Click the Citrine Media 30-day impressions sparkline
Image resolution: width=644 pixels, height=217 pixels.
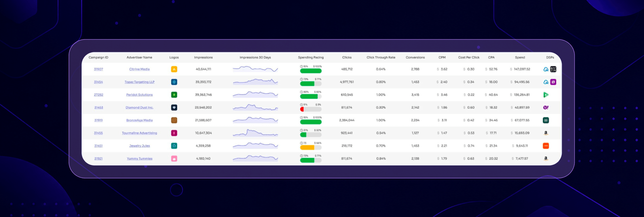point(255,69)
